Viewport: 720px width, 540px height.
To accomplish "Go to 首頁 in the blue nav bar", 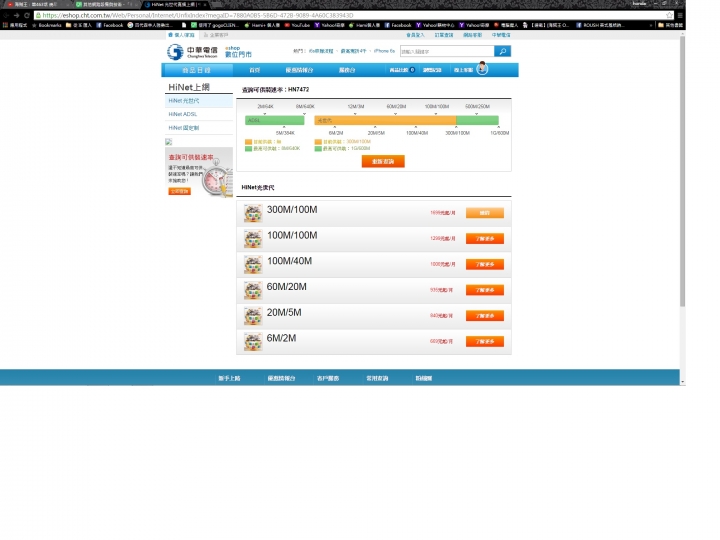I will pos(255,70).
